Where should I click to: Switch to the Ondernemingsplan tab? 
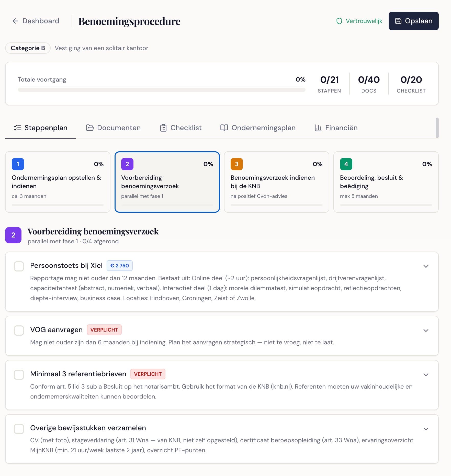coord(263,128)
